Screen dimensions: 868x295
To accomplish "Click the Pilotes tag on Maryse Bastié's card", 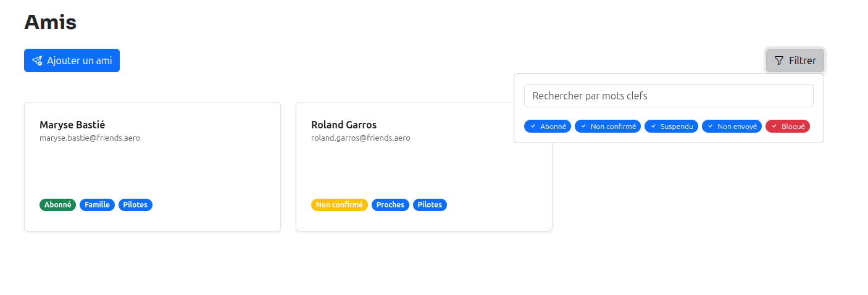I will tap(135, 205).
